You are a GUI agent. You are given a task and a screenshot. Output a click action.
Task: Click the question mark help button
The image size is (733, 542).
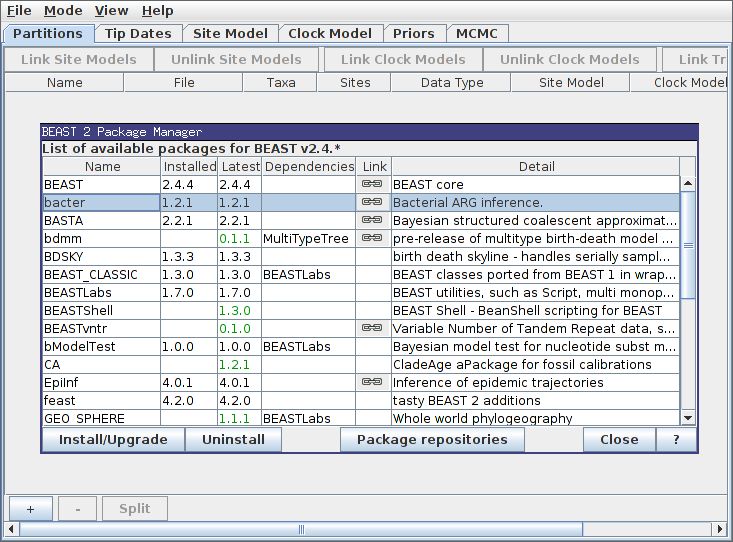click(x=676, y=440)
